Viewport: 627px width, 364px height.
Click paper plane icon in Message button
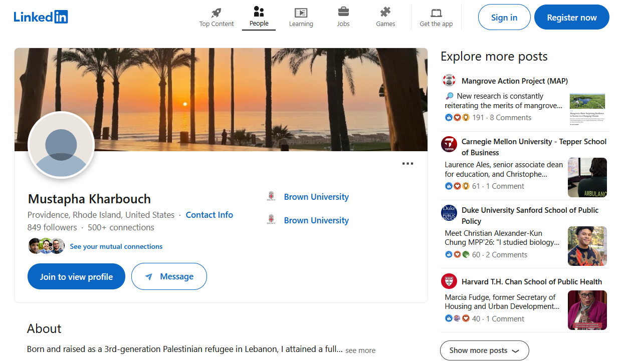click(x=148, y=277)
